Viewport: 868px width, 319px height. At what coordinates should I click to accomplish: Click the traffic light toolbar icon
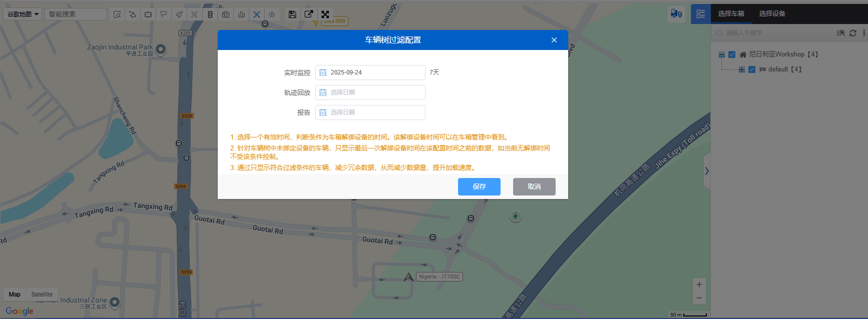(210, 14)
